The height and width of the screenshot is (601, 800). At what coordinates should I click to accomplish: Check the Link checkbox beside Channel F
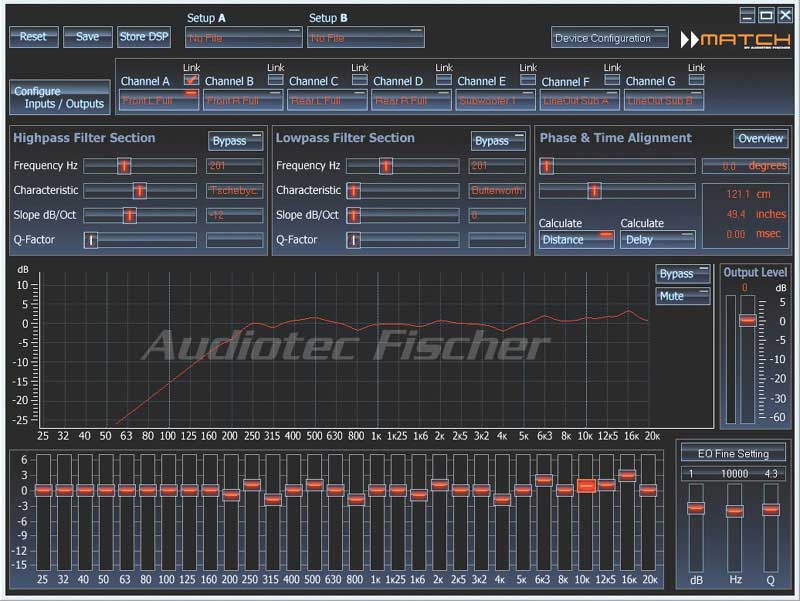click(x=612, y=80)
